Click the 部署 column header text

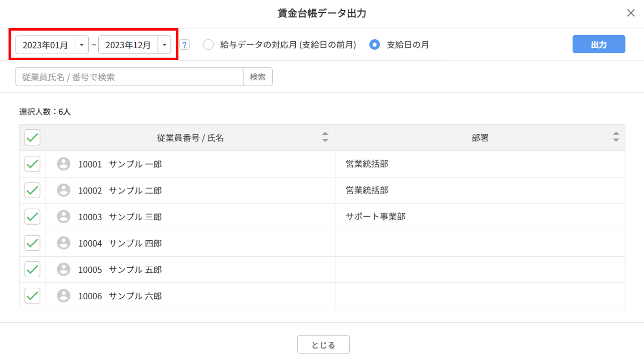[480, 138]
